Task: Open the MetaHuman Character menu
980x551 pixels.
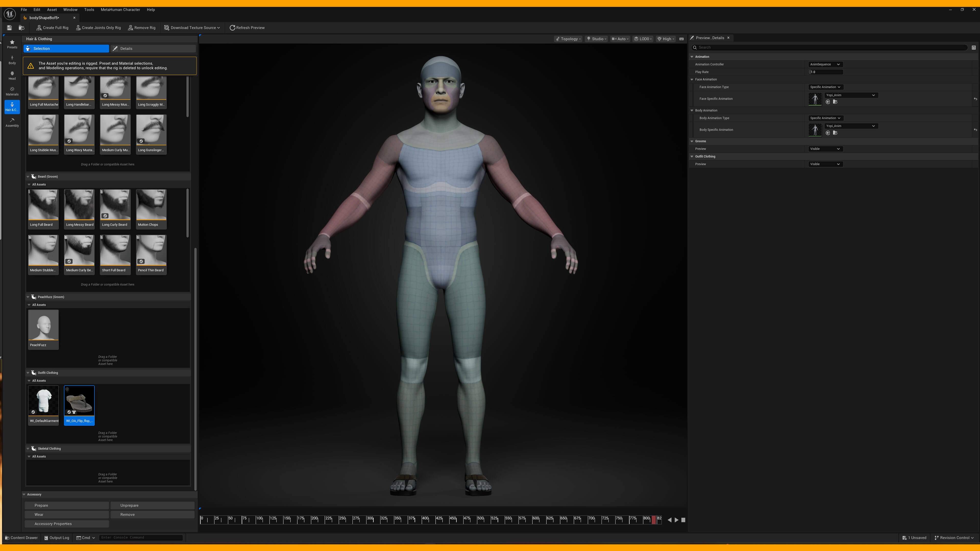Action: [120, 10]
